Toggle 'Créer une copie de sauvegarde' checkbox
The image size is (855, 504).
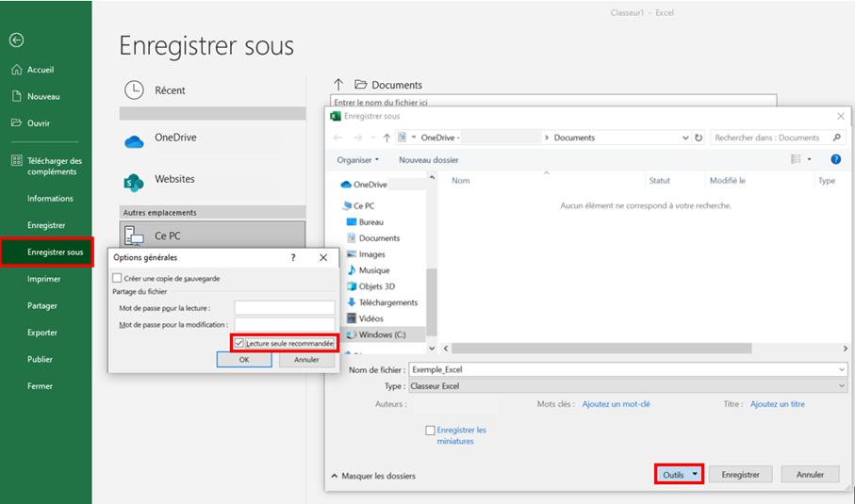tap(117, 278)
